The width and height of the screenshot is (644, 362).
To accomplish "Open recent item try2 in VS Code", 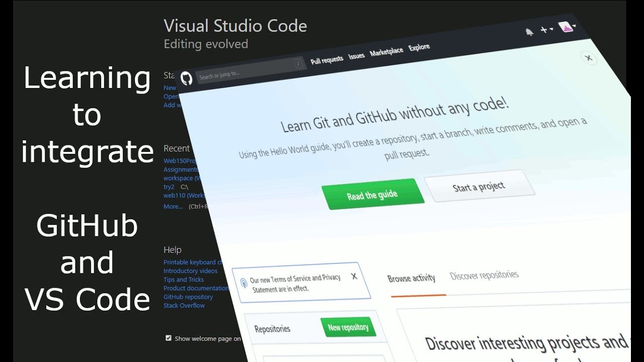I will click(169, 187).
